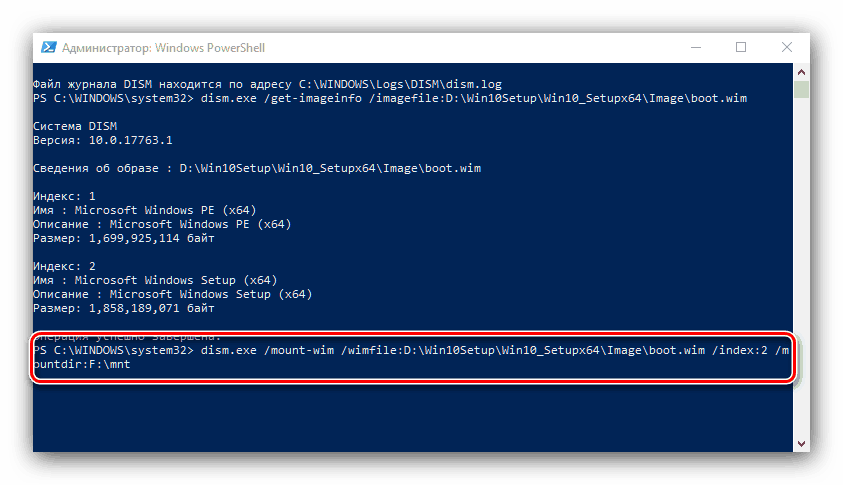
Task: Click the 'Администратор: Windows PowerShell' window title
Action: click(x=164, y=47)
